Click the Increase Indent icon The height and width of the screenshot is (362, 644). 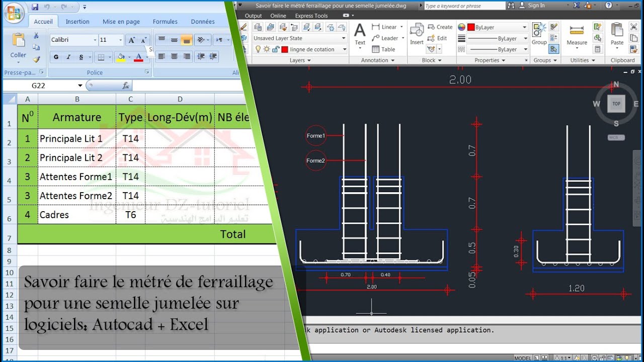pos(213,56)
